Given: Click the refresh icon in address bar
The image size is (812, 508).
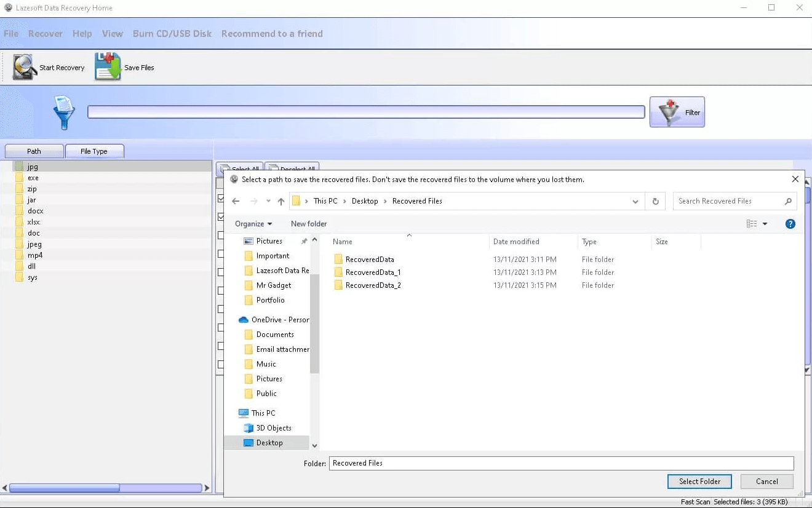Looking at the screenshot, I should pos(655,201).
